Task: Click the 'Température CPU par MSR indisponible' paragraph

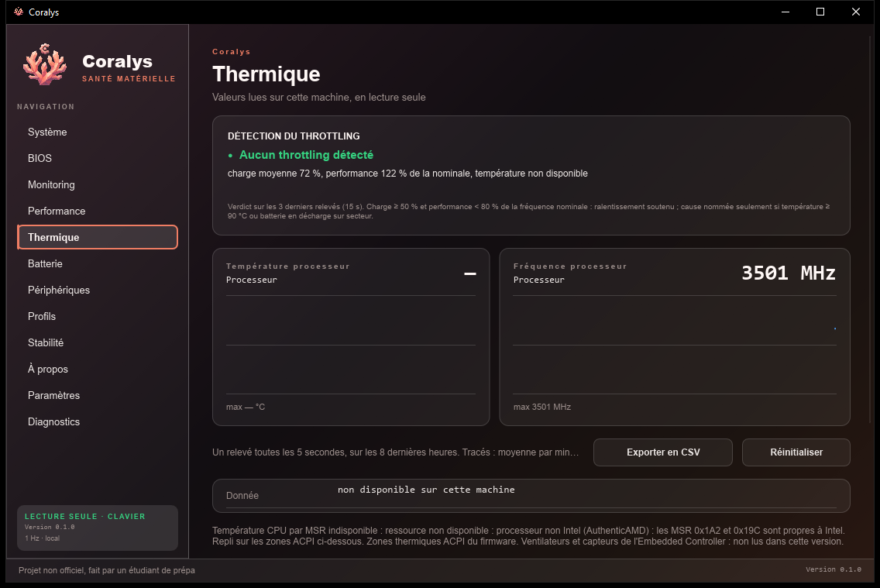Action: (x=528, y=536)
